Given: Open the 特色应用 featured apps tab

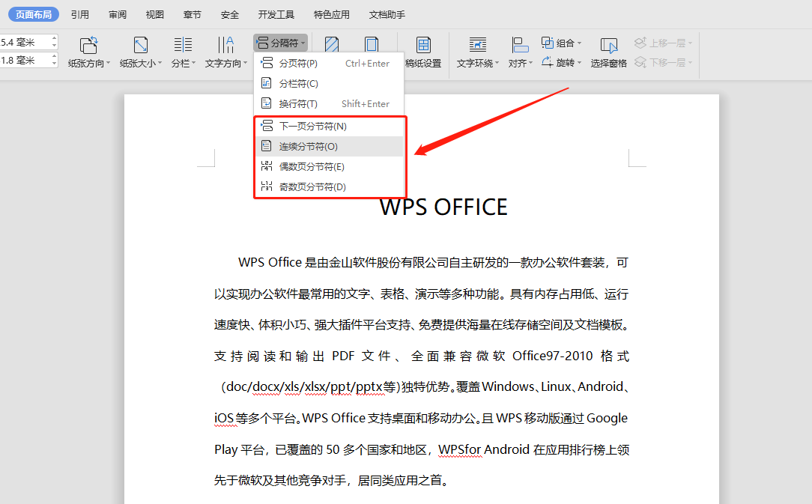Looking at the screenshot, I should pyautogui.click(x=331, y=14).
